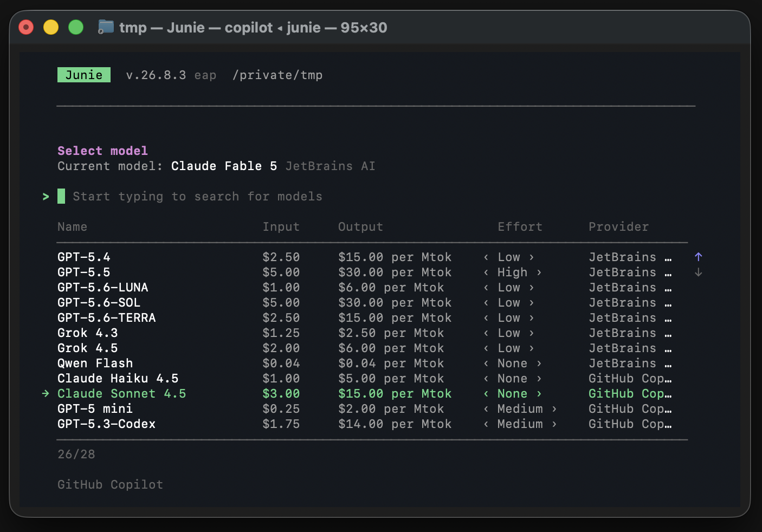Click the Effort column header
Viewport: 762px width, 532px height.
click(x=520, y=227)
